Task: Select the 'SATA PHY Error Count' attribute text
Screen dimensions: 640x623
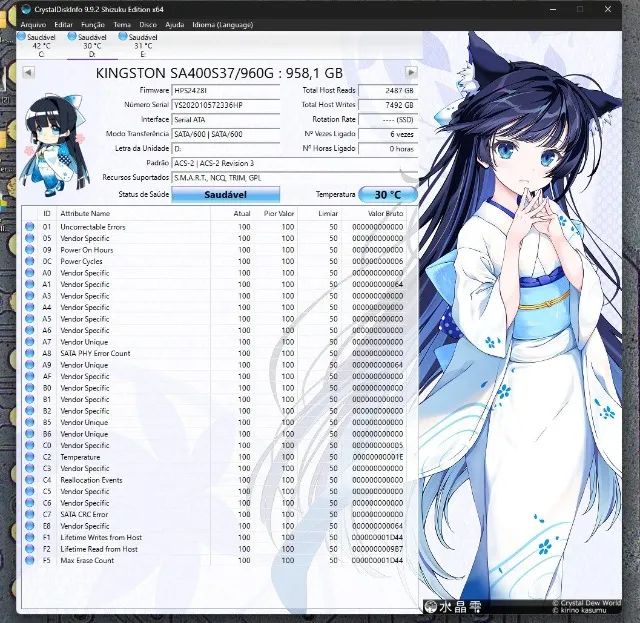Action: 95,354
